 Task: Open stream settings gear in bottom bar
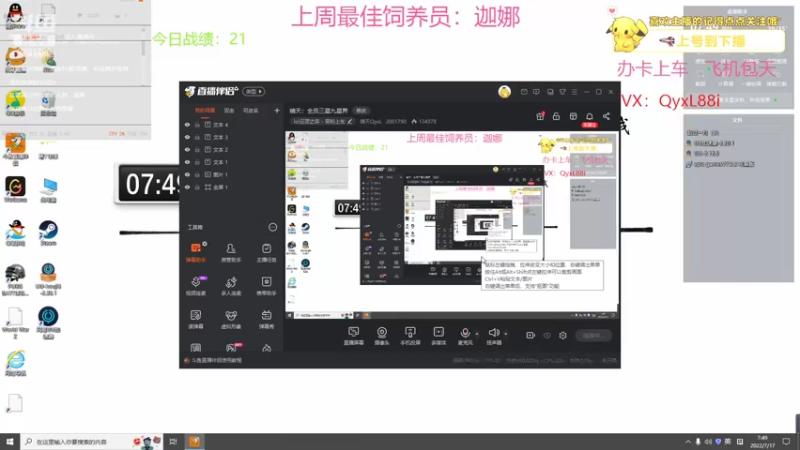(x=563, y=335)
